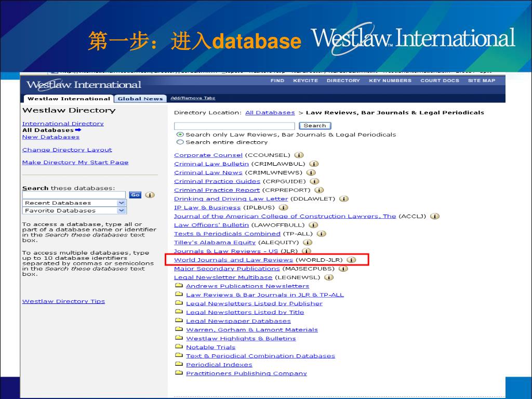This screenshot has height=399, width=532.
Task: Open folder icon for Legal Newsletters Listed by Title
Action: point(179,312)
